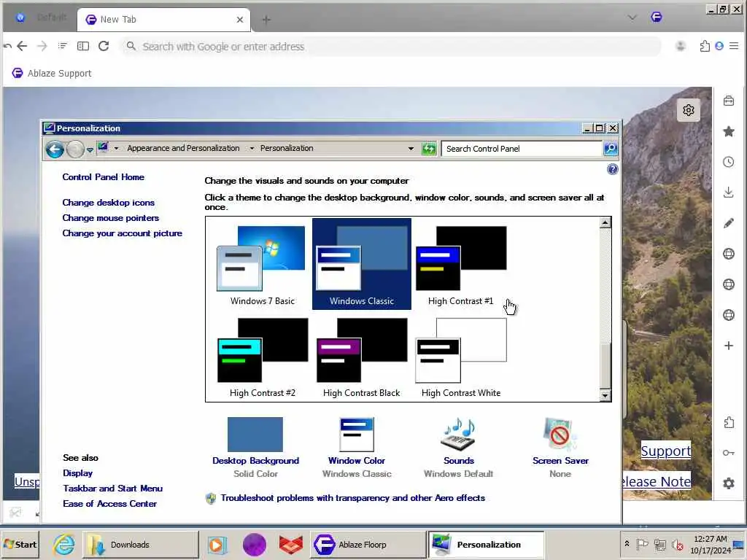The height and width of the screenshot is (560, 747).
Task: Open Desktop Background solid color swatch
Action: coord(255,435)
